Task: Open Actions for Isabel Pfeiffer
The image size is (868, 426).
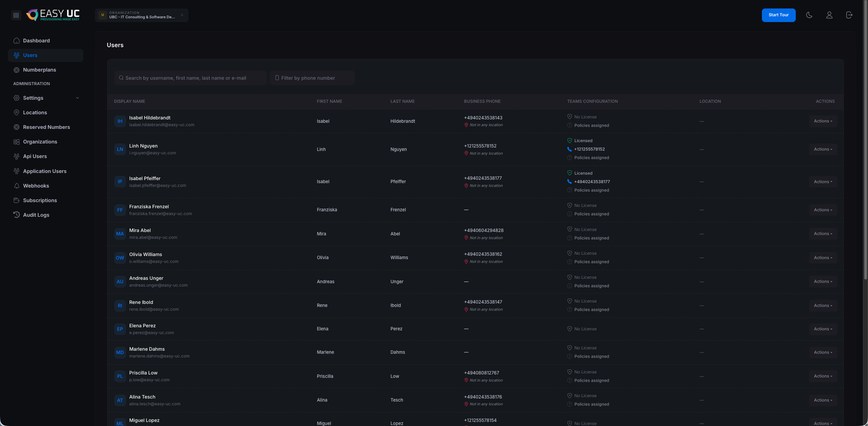Action: [x=823, y=182]
